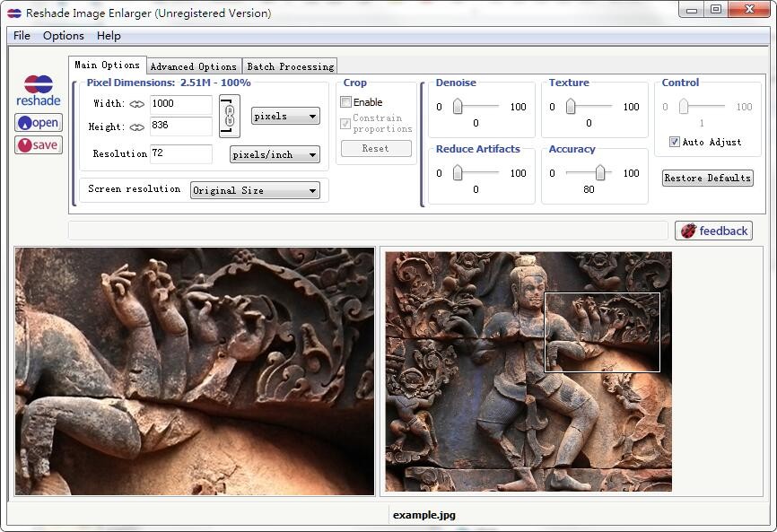
Task: Uncheck the Auto Adjust checkbox
Action: pos(675,142)
